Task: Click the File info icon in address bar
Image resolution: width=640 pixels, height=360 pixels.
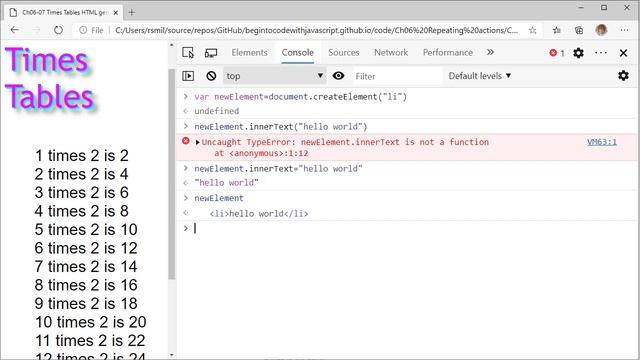Action: click(83, 30)
